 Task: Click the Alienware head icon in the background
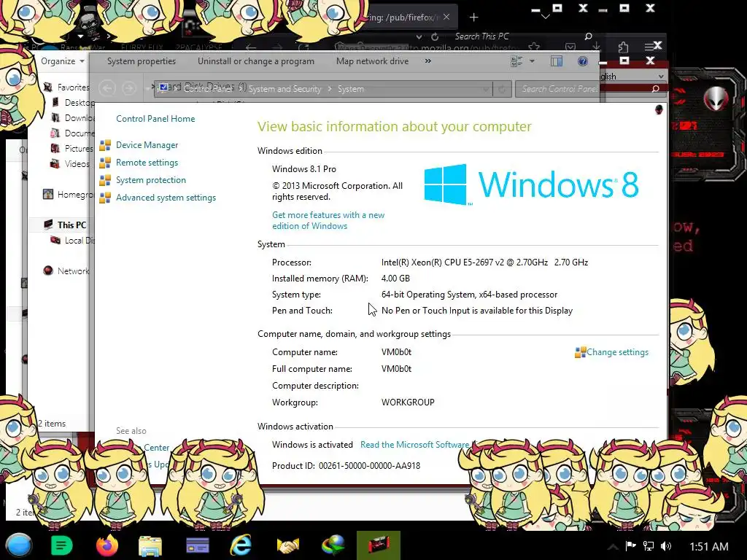pyautogui.click(x=716, y=98)
